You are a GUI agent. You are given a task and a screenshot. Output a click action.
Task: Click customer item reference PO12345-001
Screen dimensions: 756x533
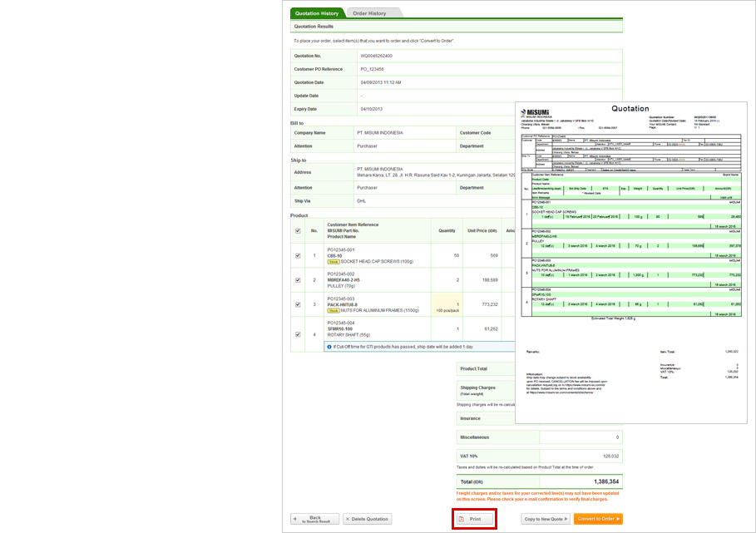tap(341, 249)
